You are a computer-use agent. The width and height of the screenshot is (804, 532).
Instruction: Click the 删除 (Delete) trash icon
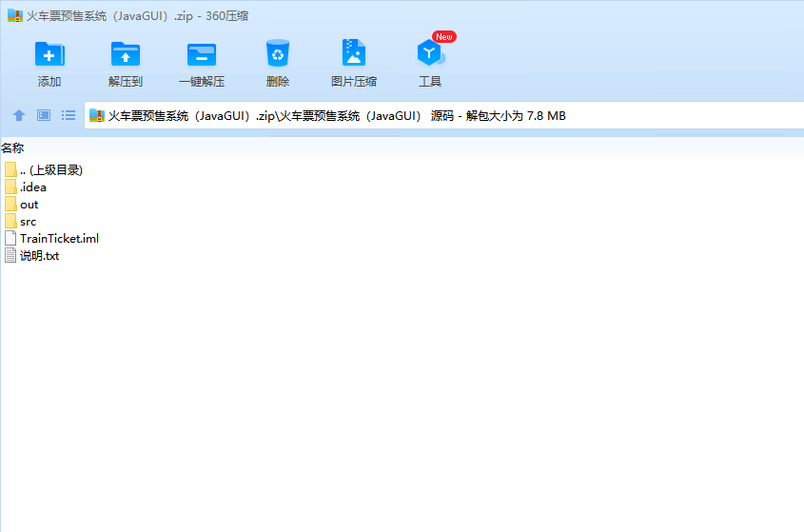(x=278, y=63)
